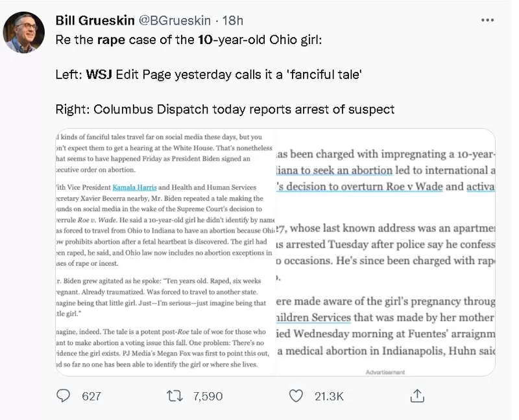
Task: Open the three-dot more options menu
Action: (x=488, y=20)
